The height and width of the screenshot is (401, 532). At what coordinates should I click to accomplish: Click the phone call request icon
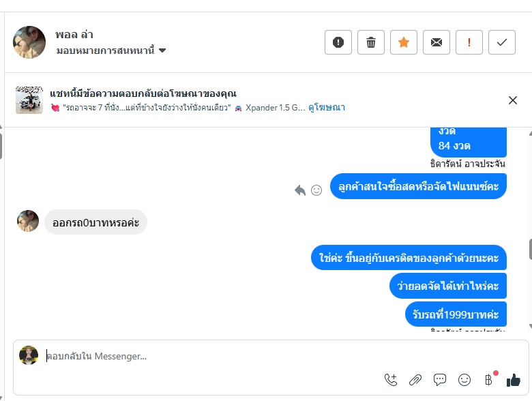[x=391, y=380]
